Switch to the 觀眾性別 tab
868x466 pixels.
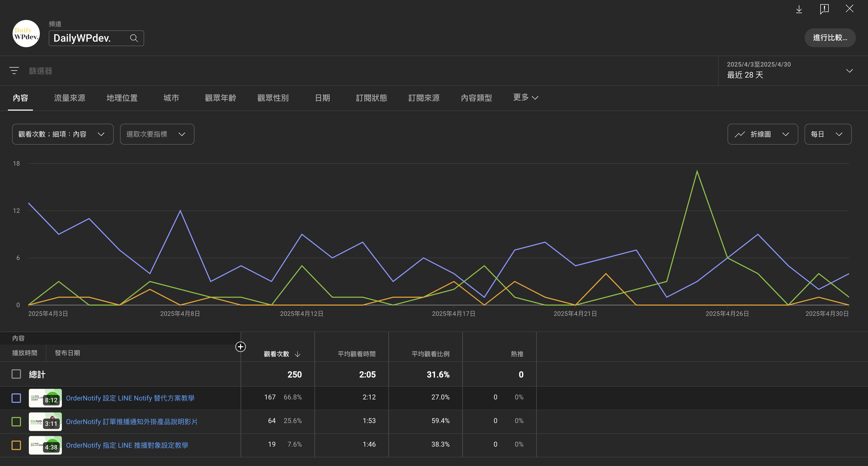273,98
